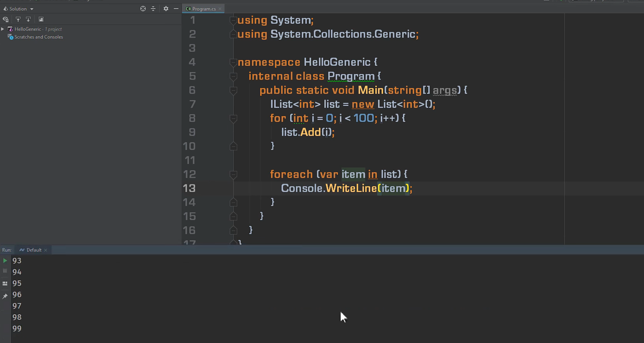644x343 pixels.
Task: Click the fold end marker on line 14
Action: point(233,203)
